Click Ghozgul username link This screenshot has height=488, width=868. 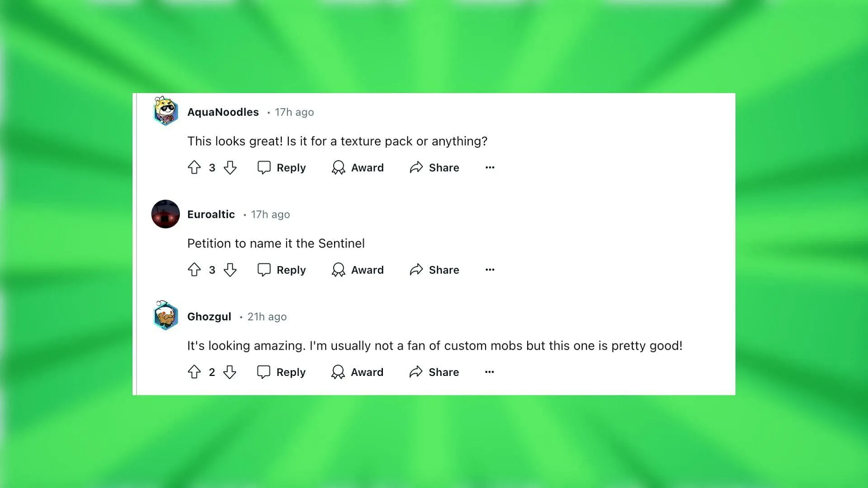click(x=209, y=316)
